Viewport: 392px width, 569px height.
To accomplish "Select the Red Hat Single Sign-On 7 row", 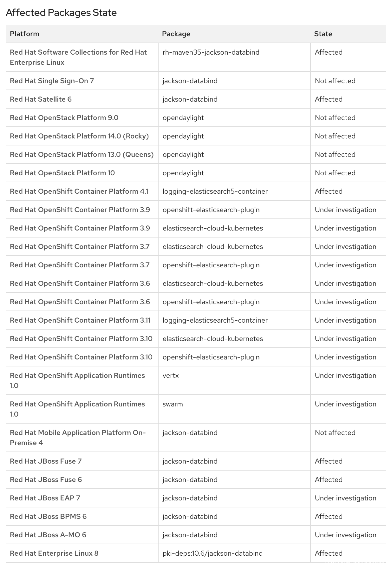I will pyautogui.click(x=52, y=81).
